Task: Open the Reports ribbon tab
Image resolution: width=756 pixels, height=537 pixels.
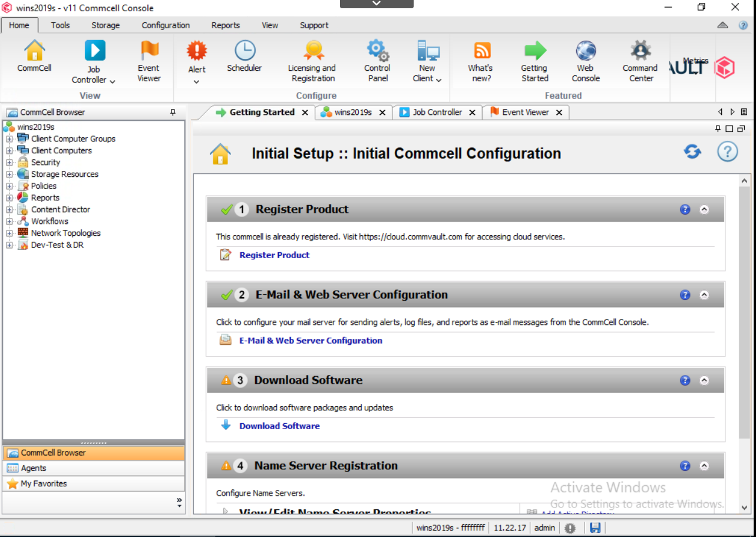Action: pos(226,25)
